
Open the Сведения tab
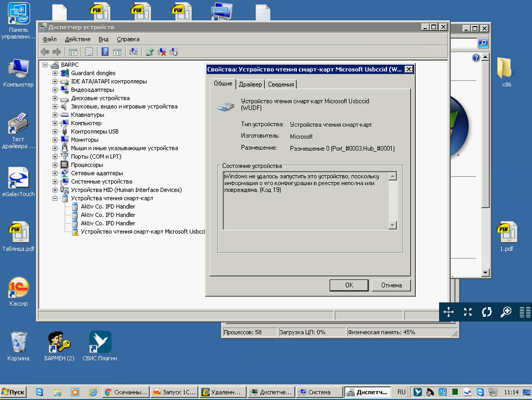pos(281,84)
